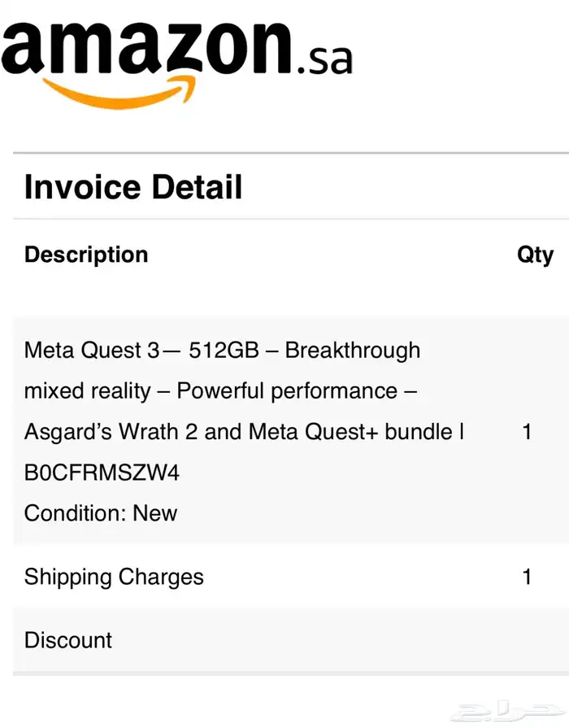The height and width of the screenshot is (728, 569).
Task: Click the '.sa' domain suffix text
Action: [x=325, y=61]
